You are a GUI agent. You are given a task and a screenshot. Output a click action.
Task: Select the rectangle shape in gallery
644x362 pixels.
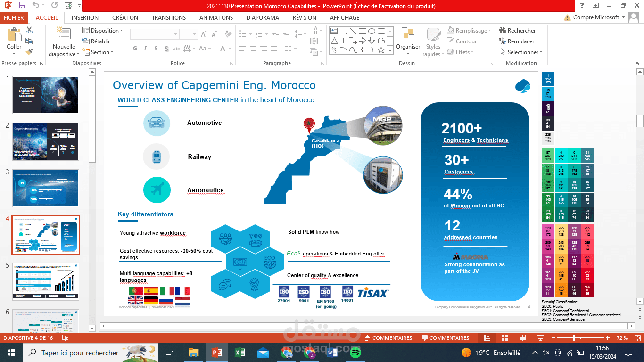click(362, 31)
